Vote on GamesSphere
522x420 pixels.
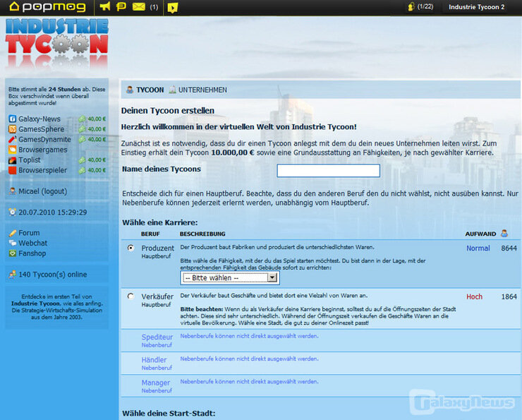pyautogui.click(x=42, y=129)
